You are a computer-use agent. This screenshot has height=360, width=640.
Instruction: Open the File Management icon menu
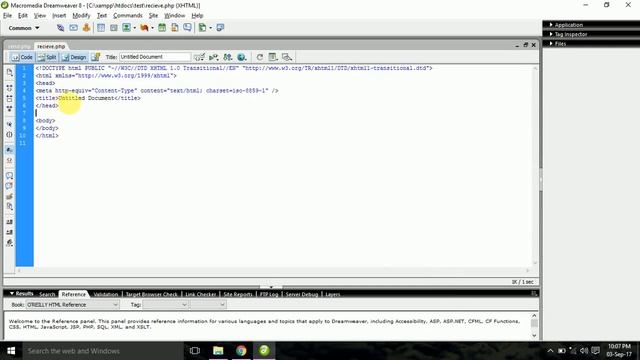[228, 57]
